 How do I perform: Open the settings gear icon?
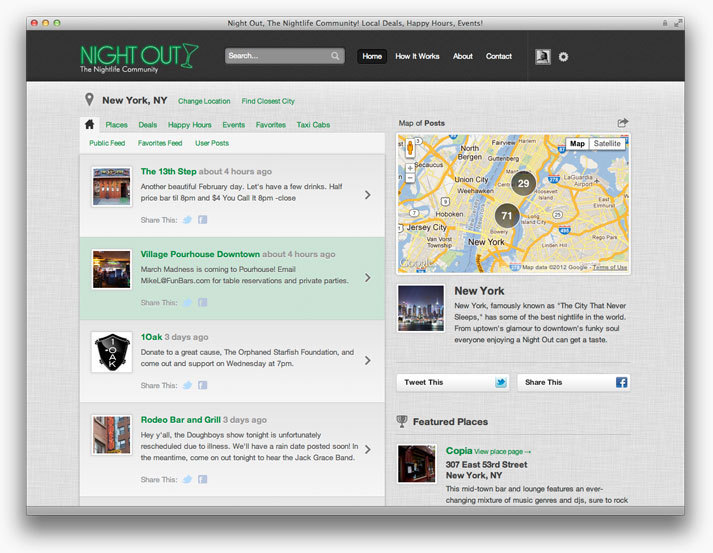tap(563, 57)
